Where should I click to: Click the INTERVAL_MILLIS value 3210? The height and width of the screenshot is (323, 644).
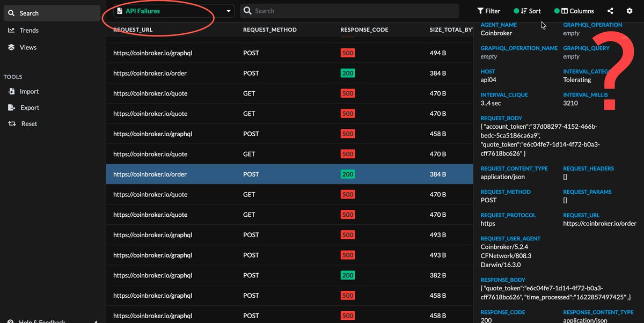(x=570, y=103)
